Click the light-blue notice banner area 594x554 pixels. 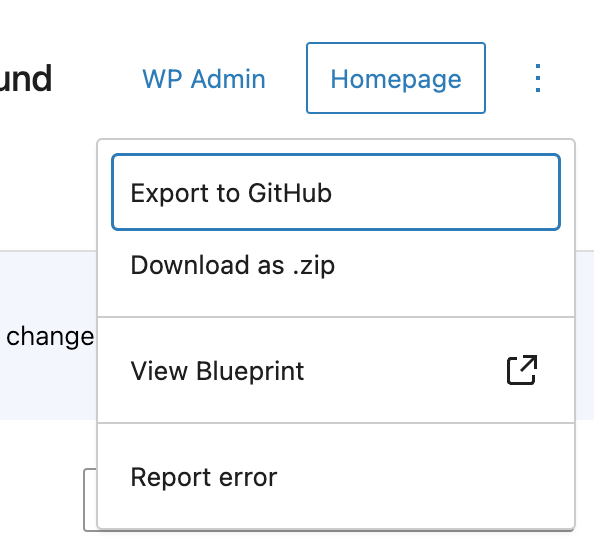48,335
